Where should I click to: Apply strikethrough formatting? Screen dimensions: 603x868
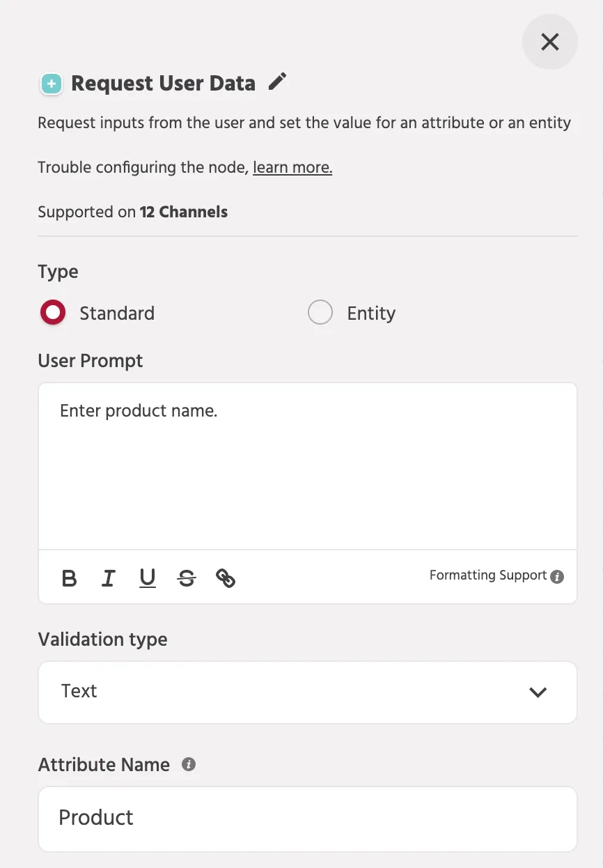(187, 578)
